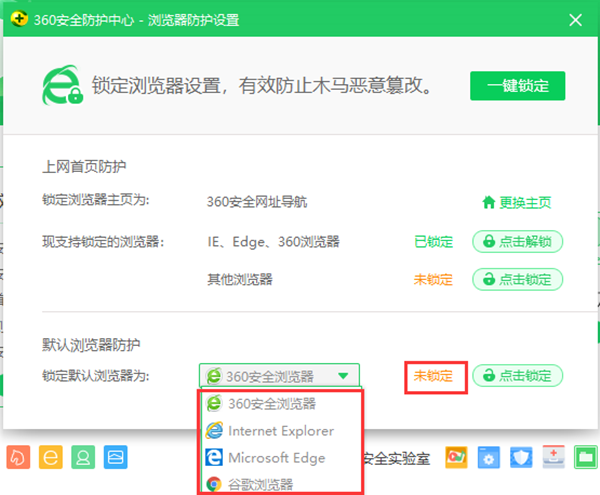
Task: Click the yellow browser 'e' icon at bottom
Action: tap(51, 458)
